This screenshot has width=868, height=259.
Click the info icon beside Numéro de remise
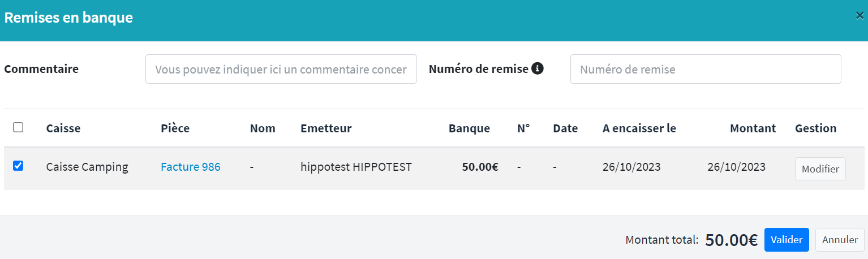click(538, 69)
